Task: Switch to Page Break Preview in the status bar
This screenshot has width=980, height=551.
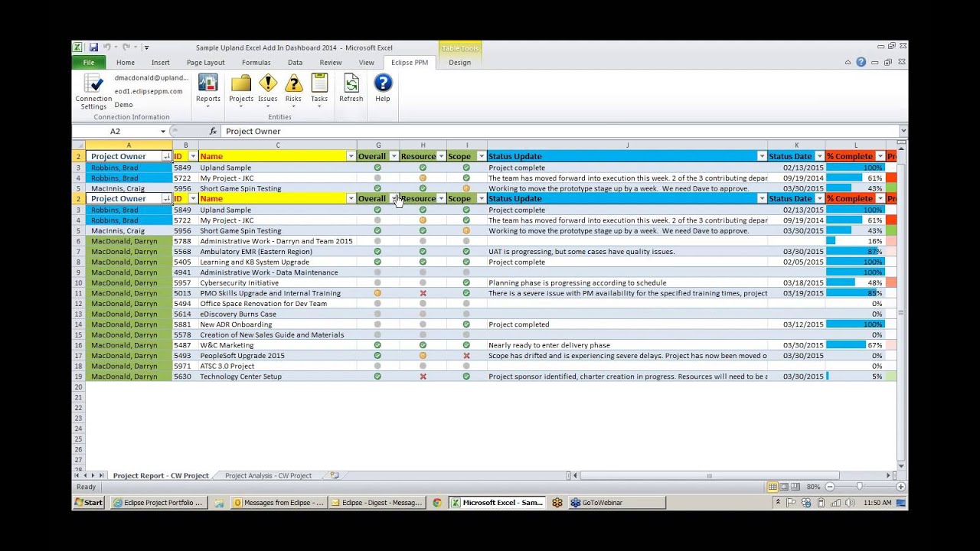Action: [795, 487]
